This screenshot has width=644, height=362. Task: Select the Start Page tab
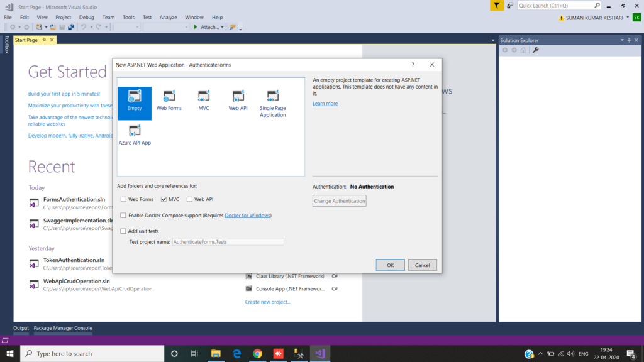point(26,40)
